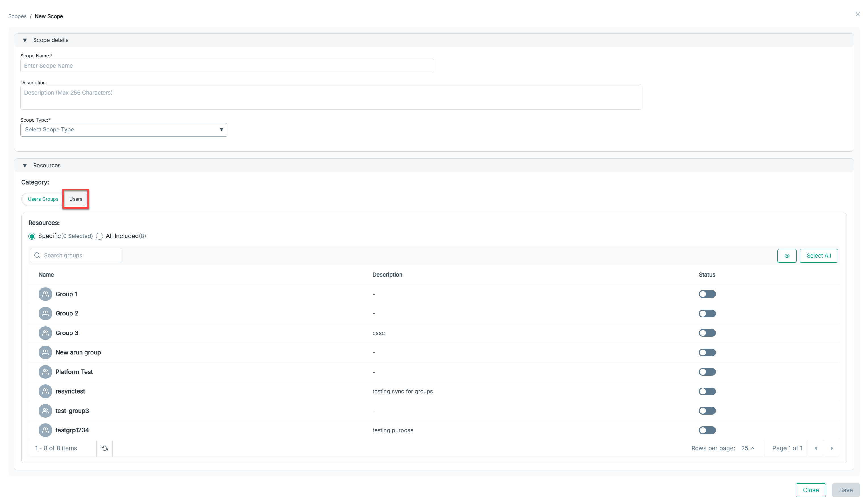Select the All Included radio button
This screenshot has height=504, width=868.
pos(100,236)
